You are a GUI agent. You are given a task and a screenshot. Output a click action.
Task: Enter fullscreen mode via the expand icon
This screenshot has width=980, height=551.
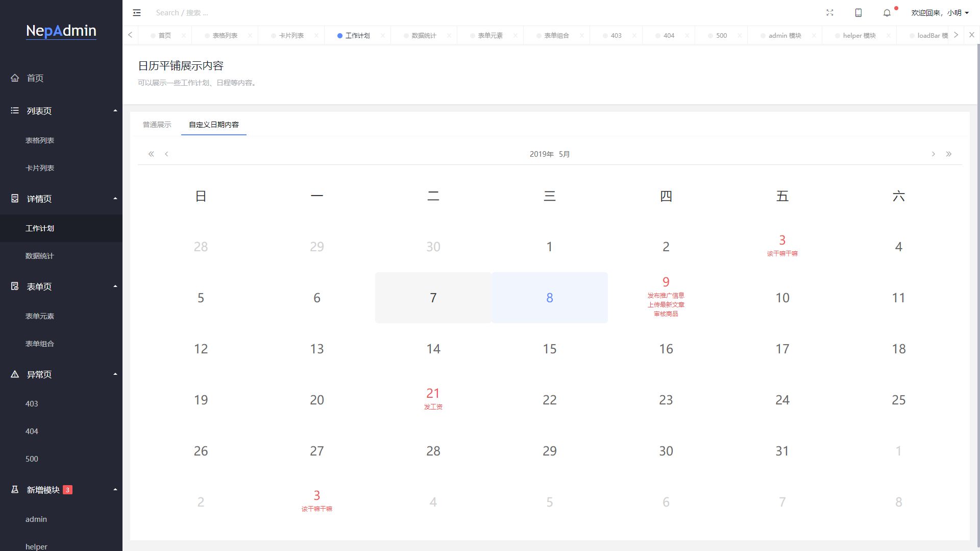pyautogui.click(x=830, y=13)
